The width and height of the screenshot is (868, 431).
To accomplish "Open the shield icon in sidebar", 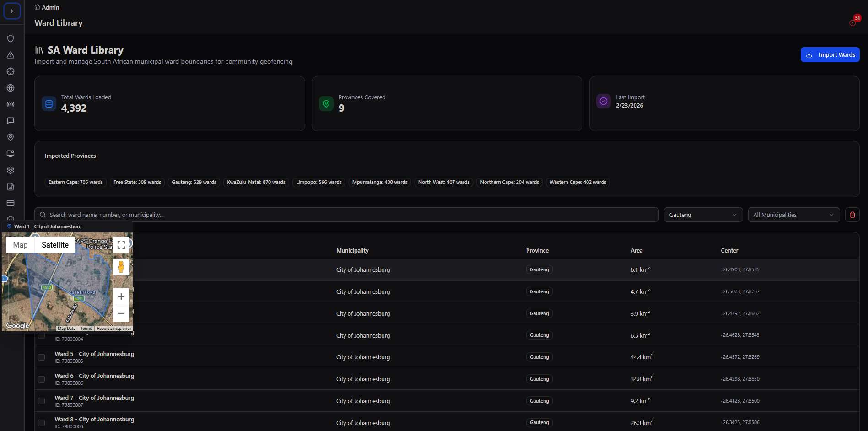I will [11, 38].
